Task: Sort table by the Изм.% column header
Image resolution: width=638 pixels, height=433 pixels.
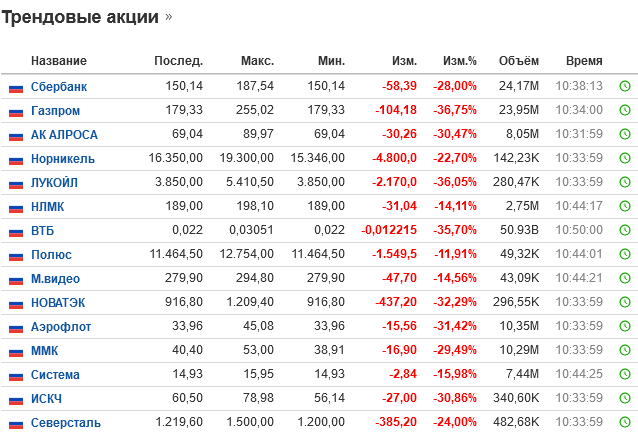Action: pos(460,61)
